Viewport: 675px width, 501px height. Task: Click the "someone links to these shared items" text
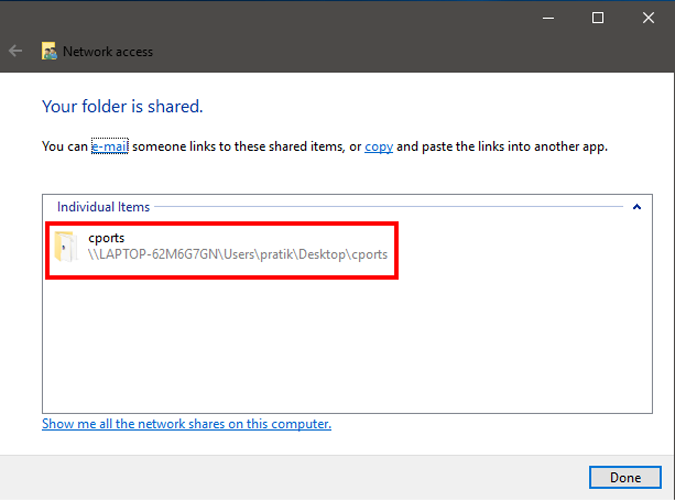pos(239,147)
